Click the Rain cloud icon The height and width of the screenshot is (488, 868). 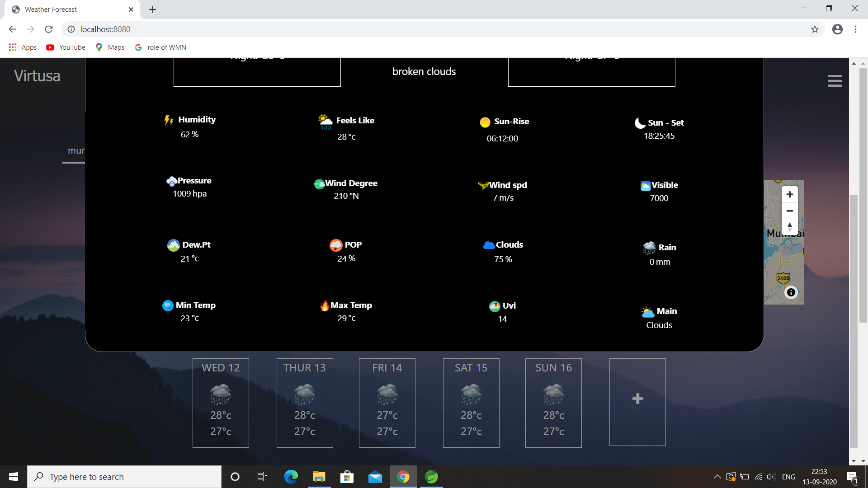(650, 248)
